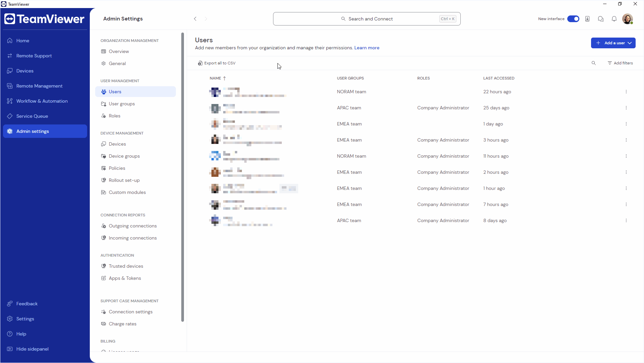Open Feedback in sidebar
644x363 pixels.
click(45, 304)
